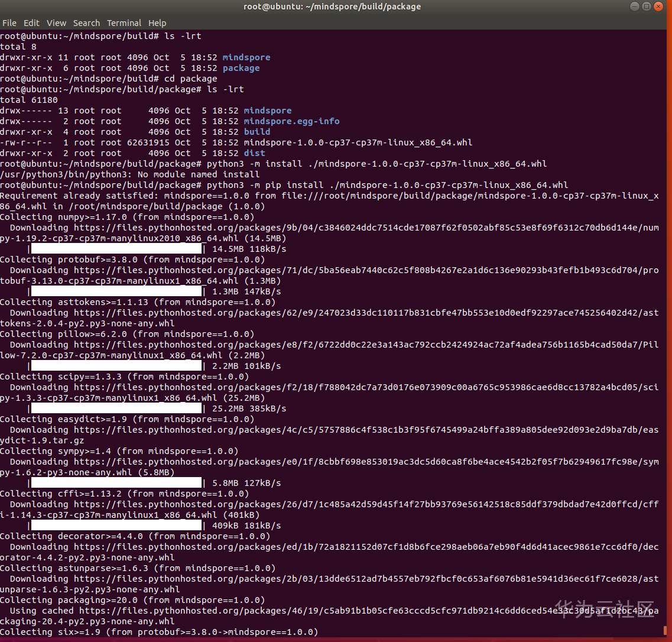Click the Pillow 2.2MB progress bar

[116, 366]
